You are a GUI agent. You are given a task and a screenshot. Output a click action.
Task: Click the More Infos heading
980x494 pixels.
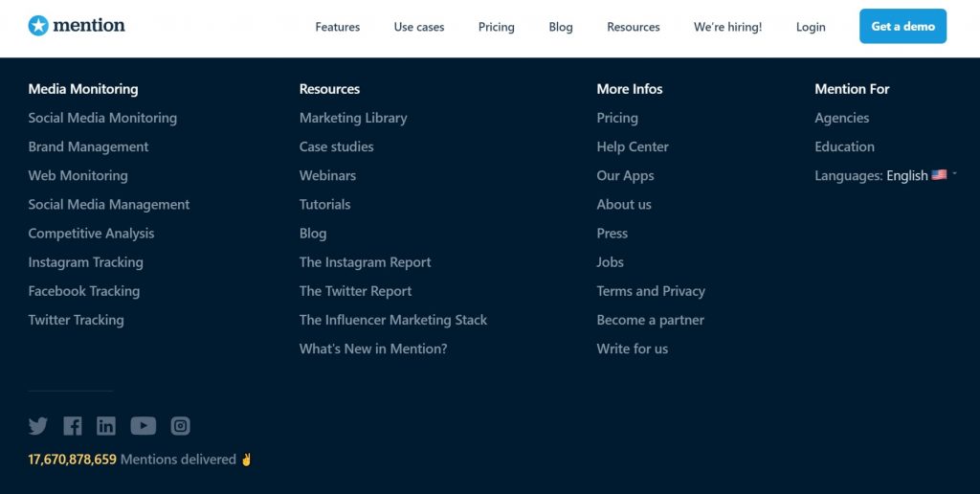630,89
